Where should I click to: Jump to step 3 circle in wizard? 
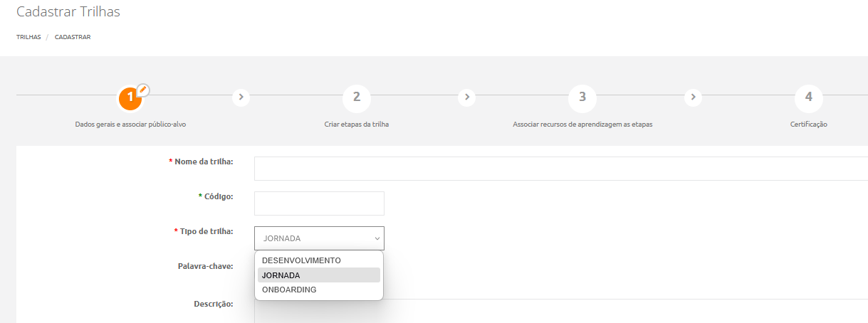[x=582, y=97]
